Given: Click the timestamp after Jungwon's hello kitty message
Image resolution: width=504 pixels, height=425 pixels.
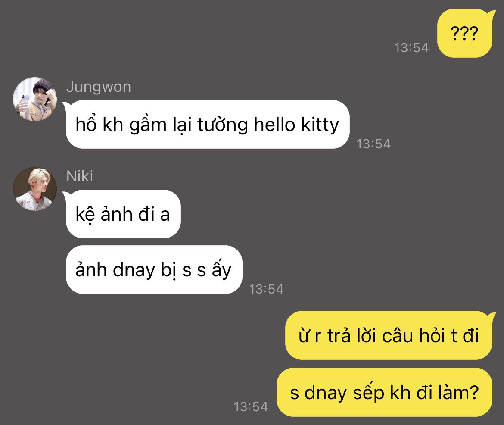Looking at the screenshot, I should 373,144.
